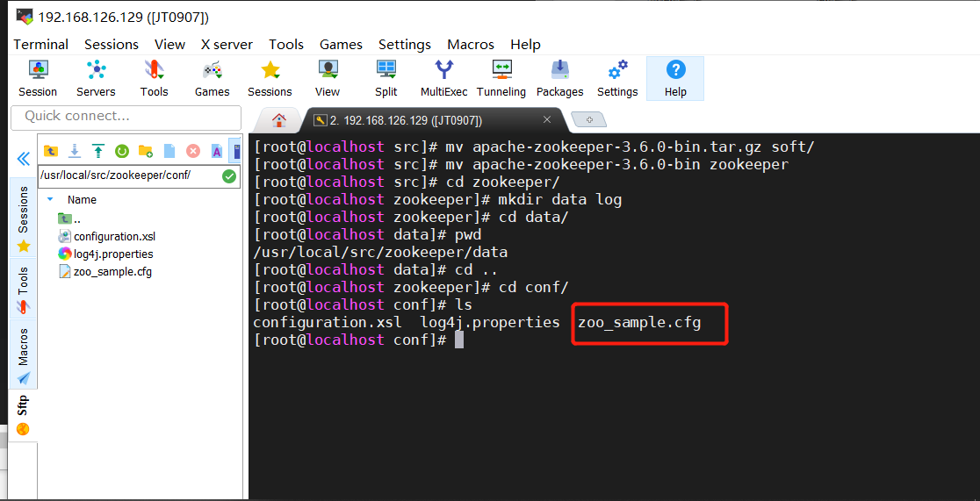Open the Macros menu
Image resolution: width=980 pixels, height=501 pixels.
click(x=471, y=45)
